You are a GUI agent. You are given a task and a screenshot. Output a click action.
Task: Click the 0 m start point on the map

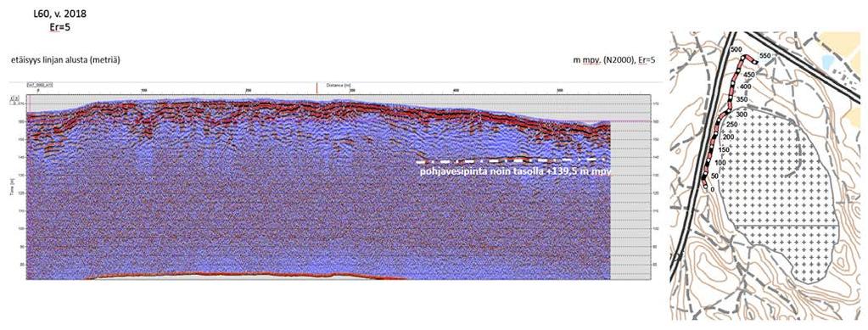705,187
